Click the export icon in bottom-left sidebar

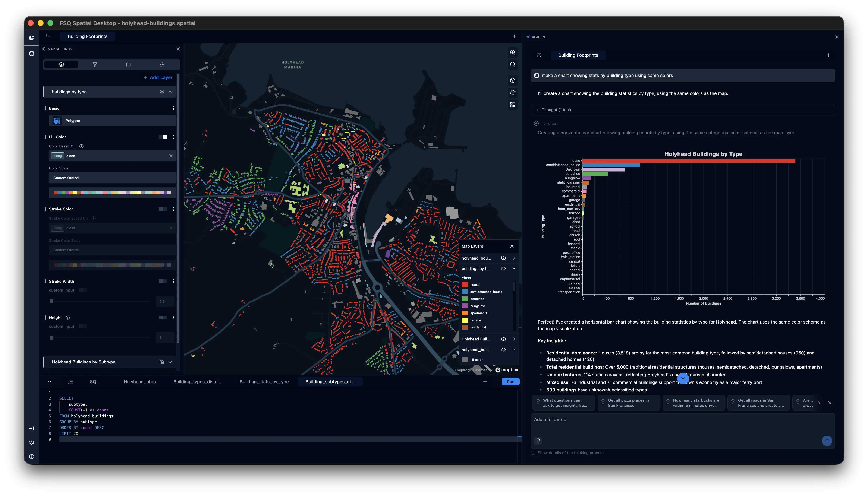pyautogui.click(x=31, y=428)
